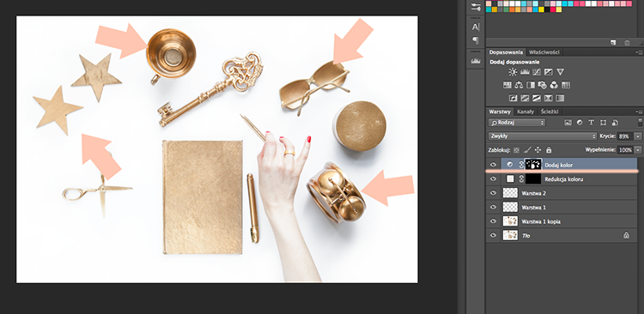Switch to the Dopasowania tab
644x314 pixels.
(x=506, y=52)
